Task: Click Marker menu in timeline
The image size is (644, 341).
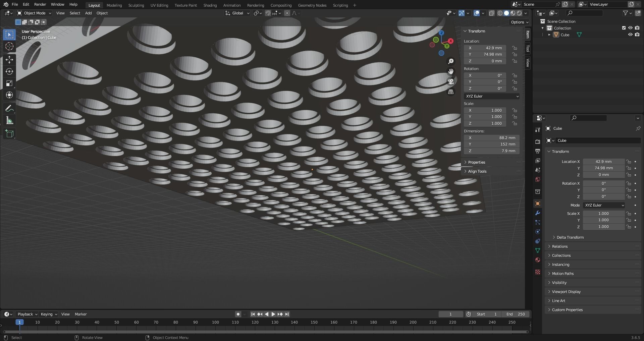Action: pyautogui.click(x=80, y=314)
